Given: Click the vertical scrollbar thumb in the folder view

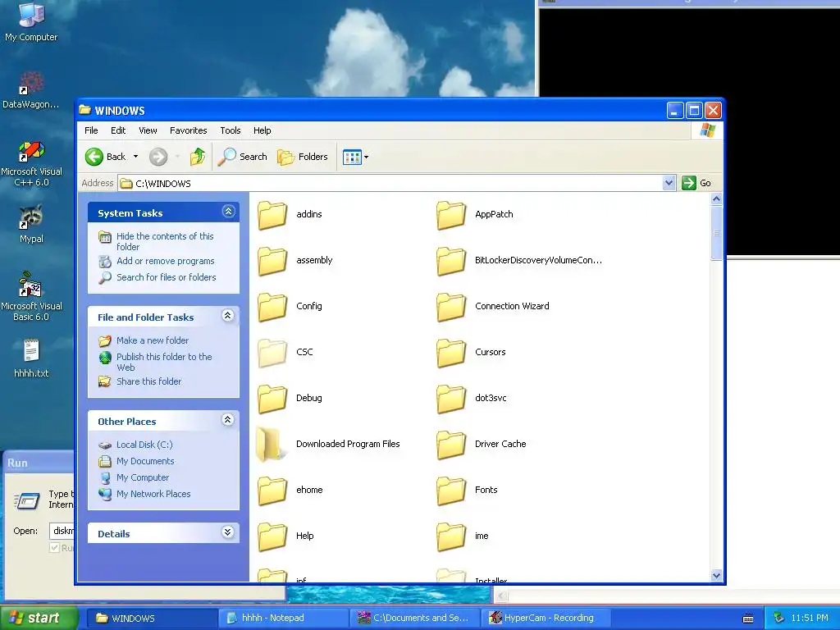Looking at the screenshot, I should pos(716,233).
